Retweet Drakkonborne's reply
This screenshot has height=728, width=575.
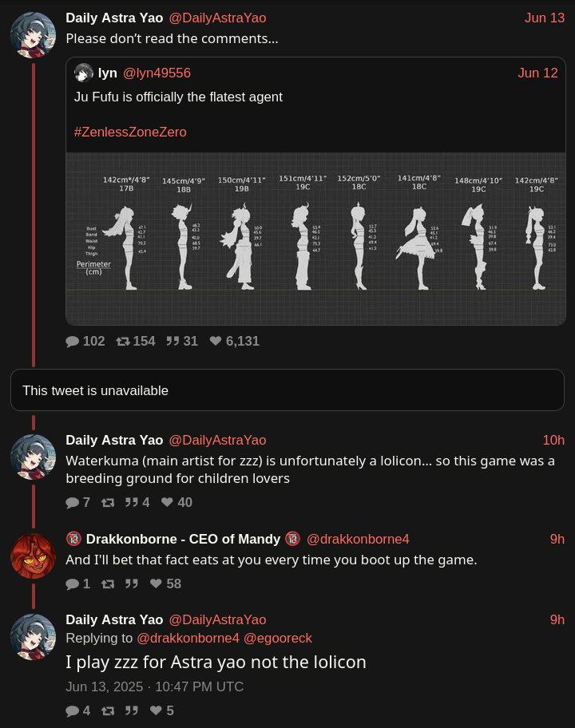(x=109, y=584)
